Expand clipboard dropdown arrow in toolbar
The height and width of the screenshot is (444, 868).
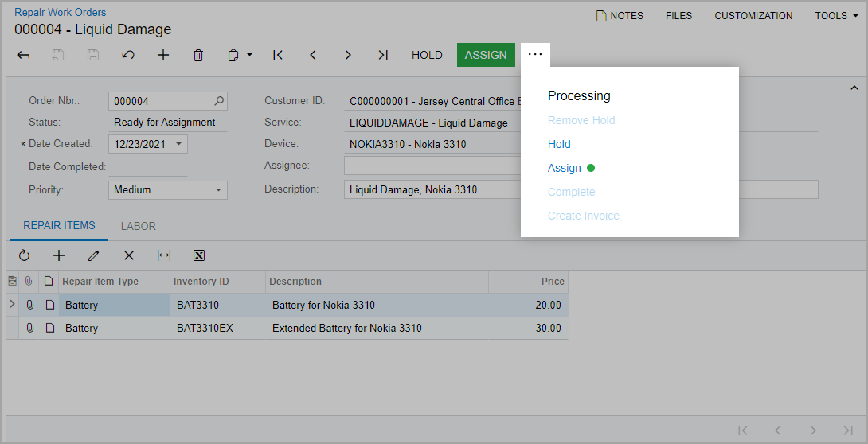(x=249, y=55)
